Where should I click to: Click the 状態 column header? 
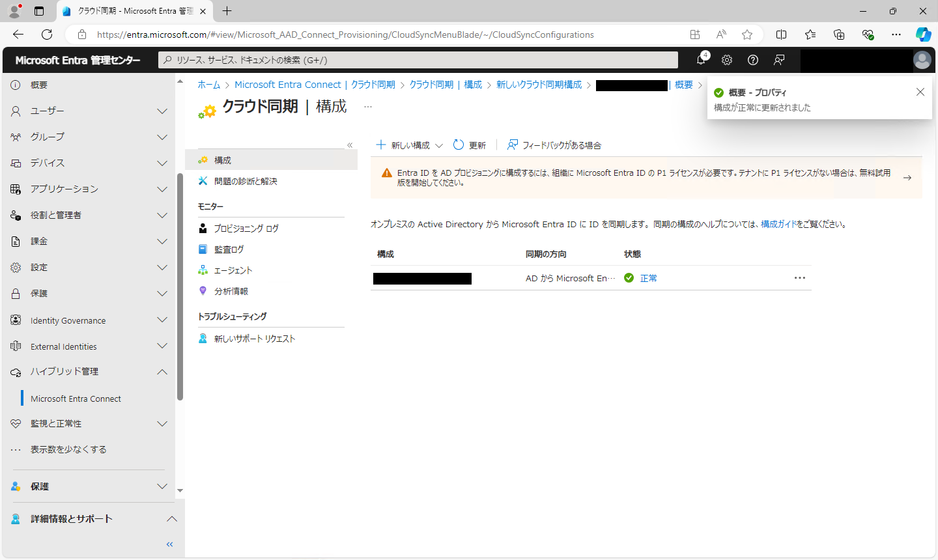[632, 254]
